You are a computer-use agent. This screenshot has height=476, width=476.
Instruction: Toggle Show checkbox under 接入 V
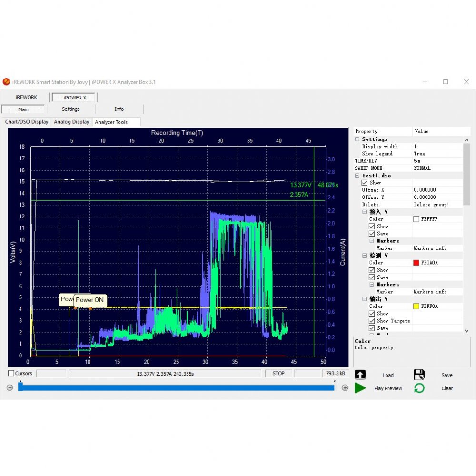click(372, 227)
